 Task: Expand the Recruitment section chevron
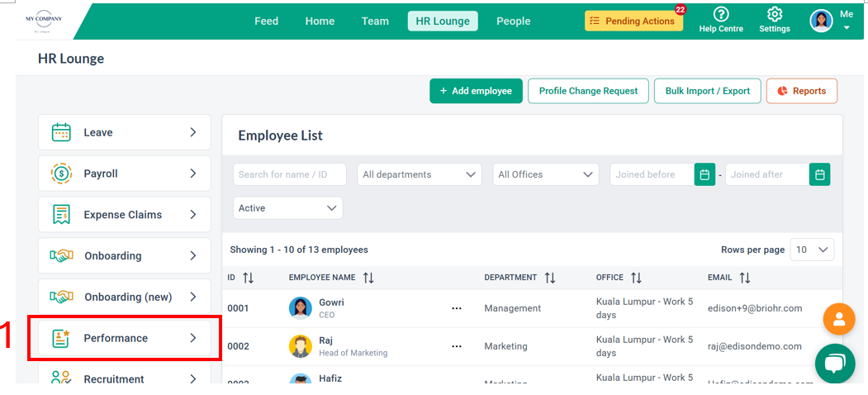(193, 379)
